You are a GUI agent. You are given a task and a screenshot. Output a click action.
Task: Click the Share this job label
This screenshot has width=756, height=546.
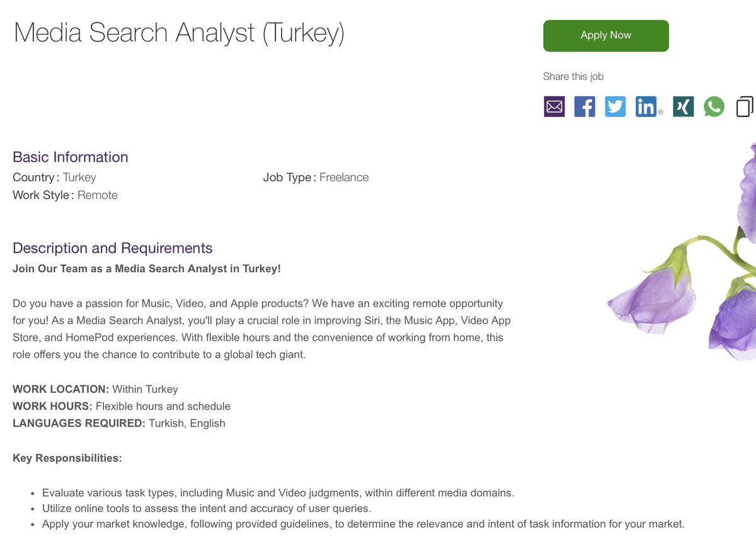573,76
